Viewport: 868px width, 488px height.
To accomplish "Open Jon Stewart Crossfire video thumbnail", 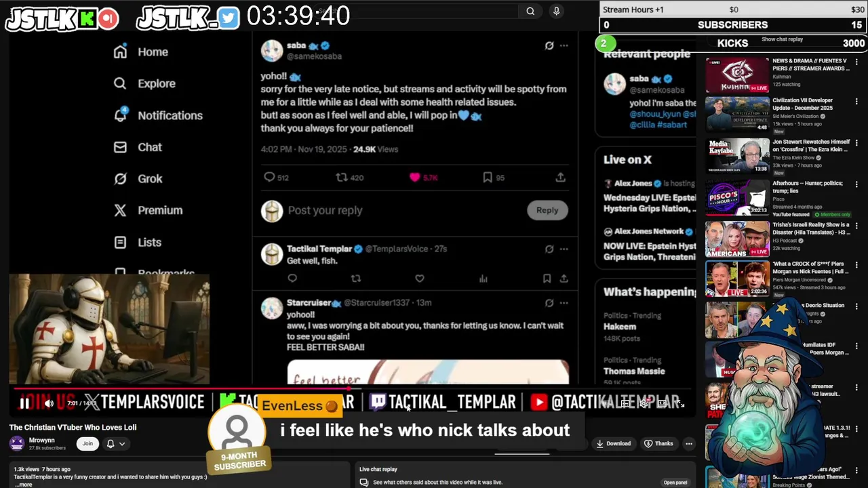I will 737,155.
